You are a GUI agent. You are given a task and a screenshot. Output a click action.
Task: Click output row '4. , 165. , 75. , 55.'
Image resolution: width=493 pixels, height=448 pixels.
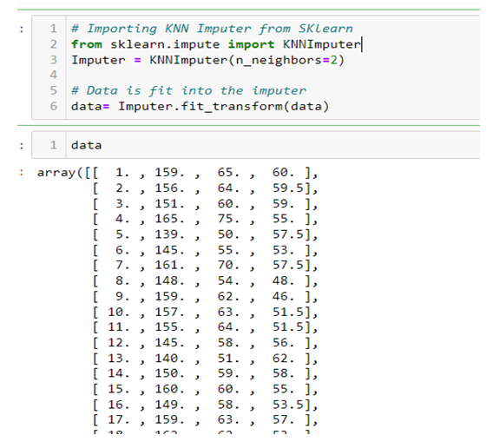[x=205, y=219]
